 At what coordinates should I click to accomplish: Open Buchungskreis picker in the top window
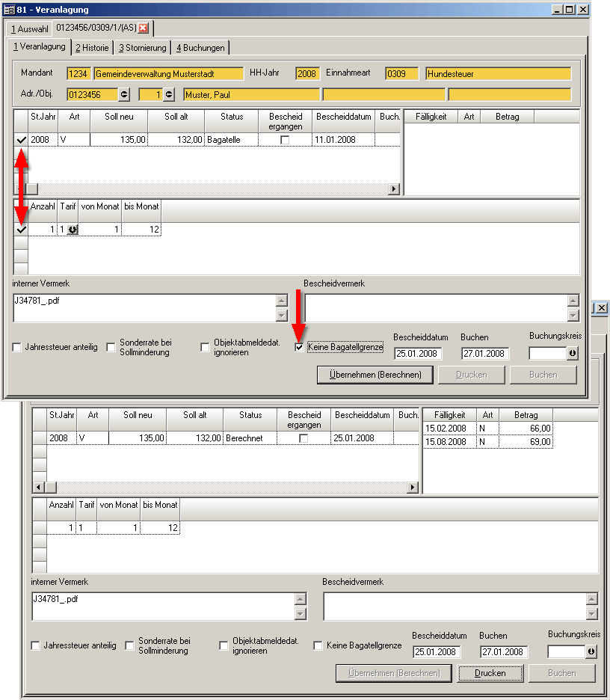click(x=572, y=353)
